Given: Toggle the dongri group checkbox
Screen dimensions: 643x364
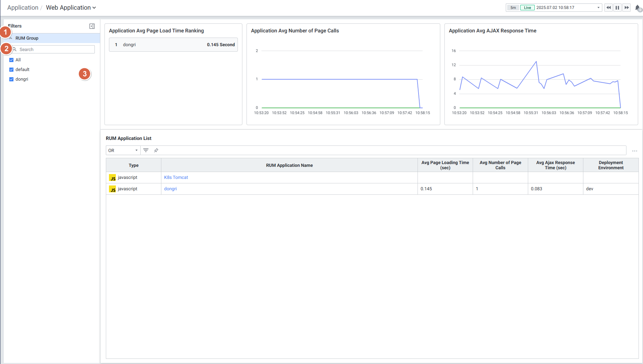Looking at the screenshot, I should click(x=11, y=79).
